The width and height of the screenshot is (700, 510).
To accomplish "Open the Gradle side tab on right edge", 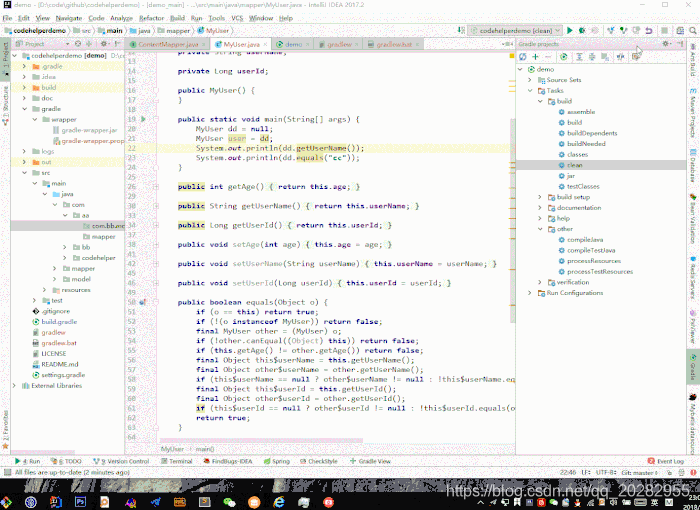I will click(693, 367).
